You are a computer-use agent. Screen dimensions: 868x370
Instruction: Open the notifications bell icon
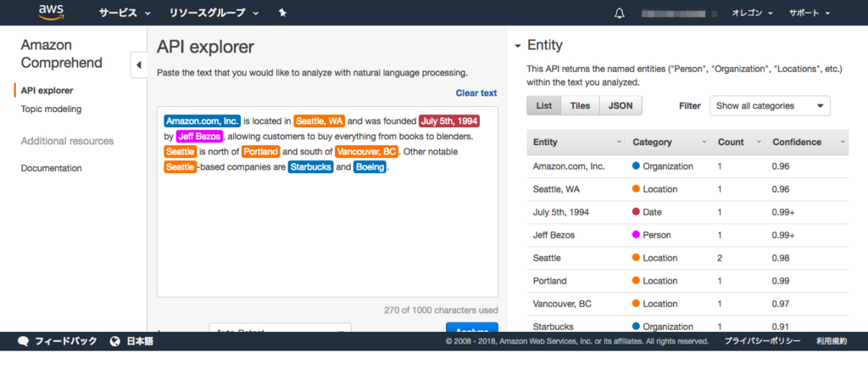pos(620,13)
